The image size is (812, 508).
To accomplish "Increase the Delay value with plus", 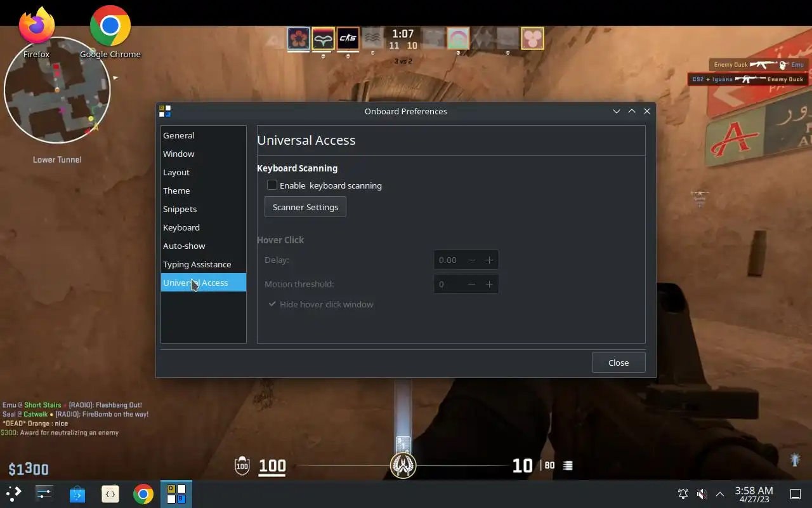I will click(x=489, y=260).
